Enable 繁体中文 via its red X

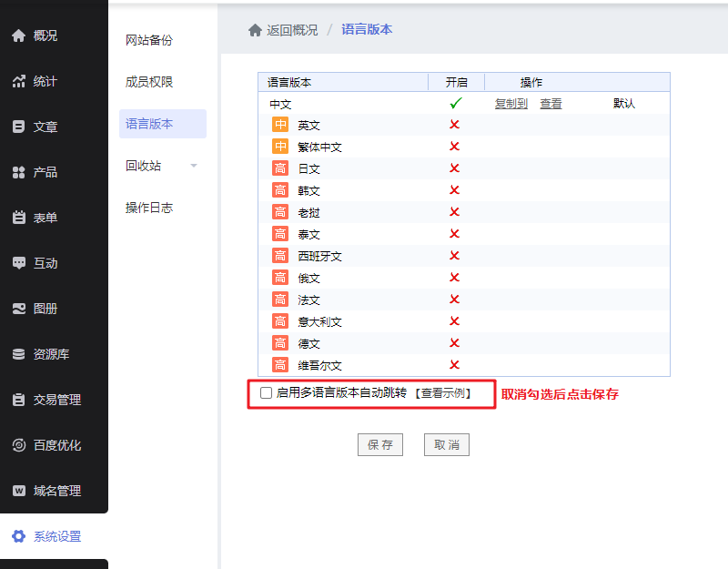click(454, 147)
